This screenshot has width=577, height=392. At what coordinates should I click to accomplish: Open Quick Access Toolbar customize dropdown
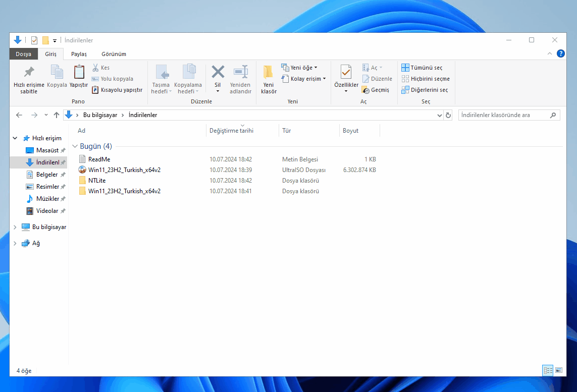pyautogui.click(x=55, y=40)
